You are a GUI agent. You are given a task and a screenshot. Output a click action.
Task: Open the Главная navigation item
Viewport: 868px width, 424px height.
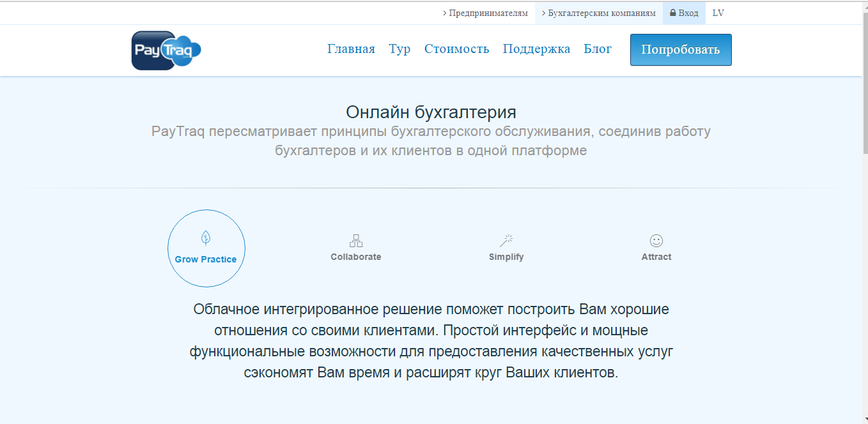[x=351, y=49]
